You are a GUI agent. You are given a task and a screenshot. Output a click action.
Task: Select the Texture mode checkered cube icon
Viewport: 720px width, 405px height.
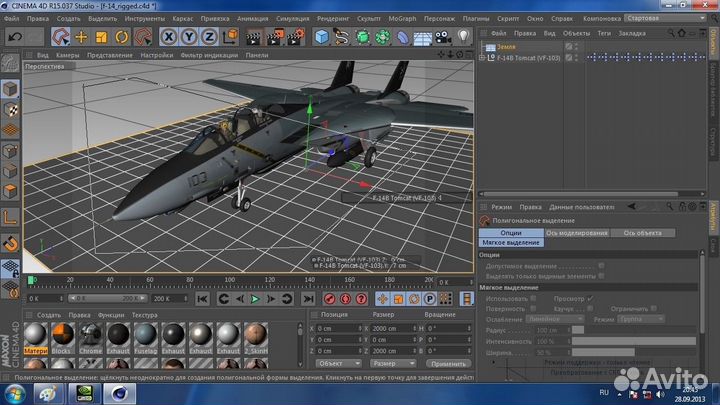[x=10, y=110]
